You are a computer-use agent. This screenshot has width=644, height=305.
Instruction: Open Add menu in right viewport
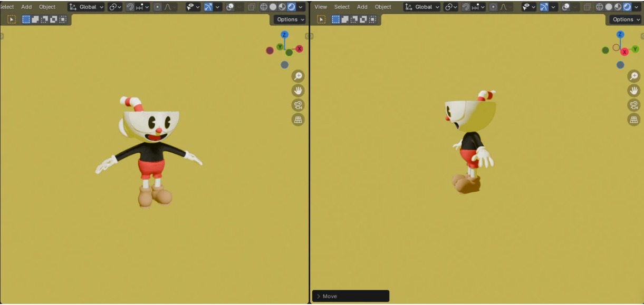tap(362, 7)
